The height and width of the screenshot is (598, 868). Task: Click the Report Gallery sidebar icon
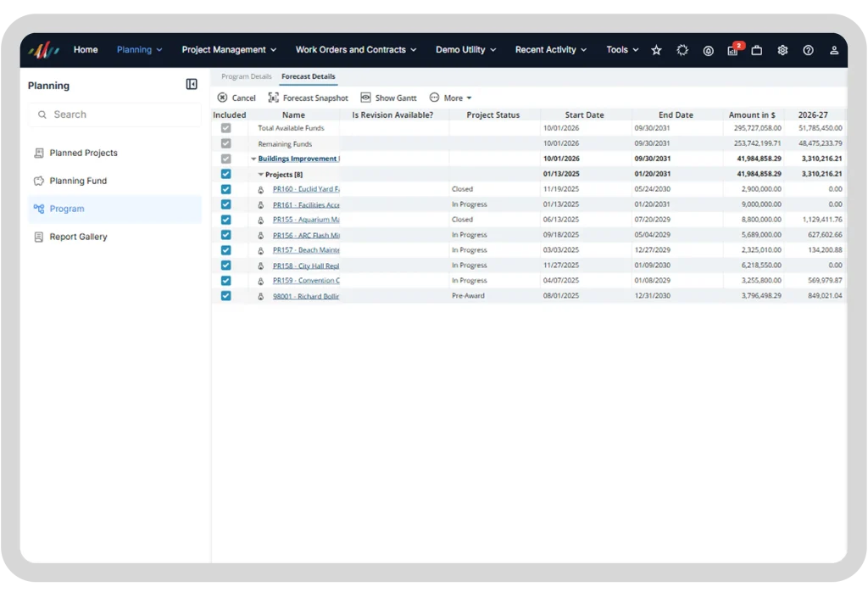(x=39, y=237)
